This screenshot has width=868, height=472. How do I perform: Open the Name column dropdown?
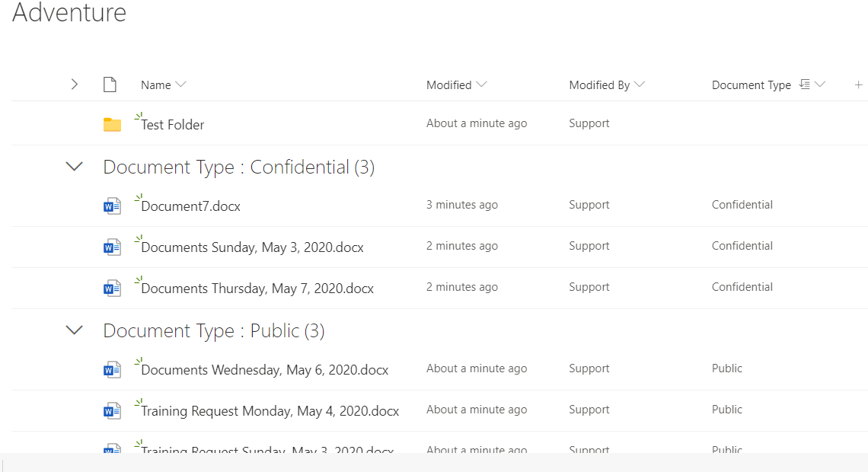tap(181, 84)
